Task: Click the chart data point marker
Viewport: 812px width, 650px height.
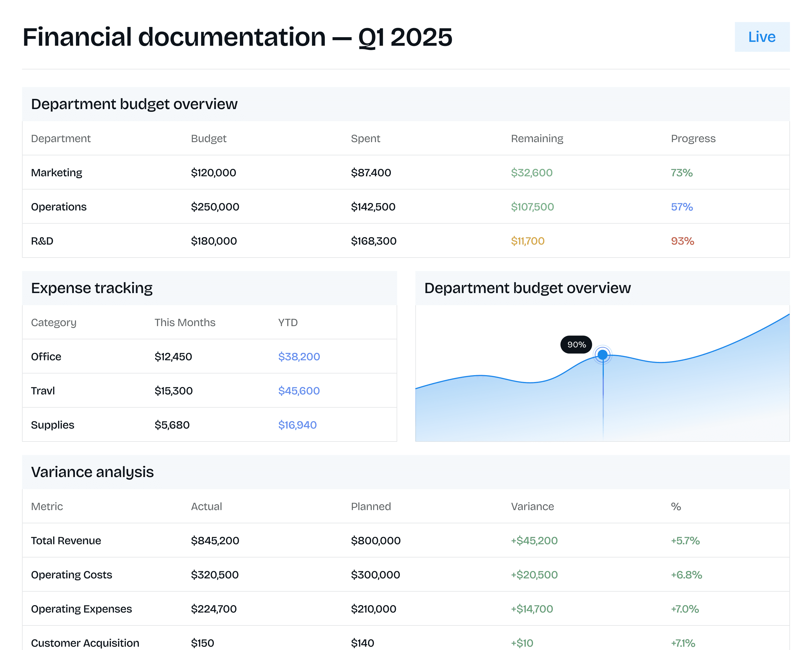Action: pyautogui.click(x=602, y=354)
